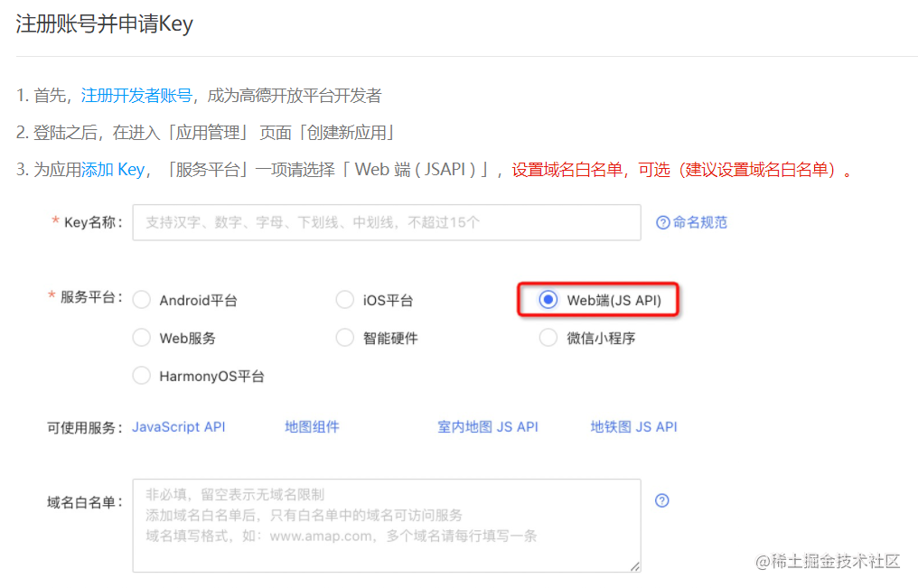
Task: Click the help icon beside 域名白名单
Action: (x=662, y=500)
